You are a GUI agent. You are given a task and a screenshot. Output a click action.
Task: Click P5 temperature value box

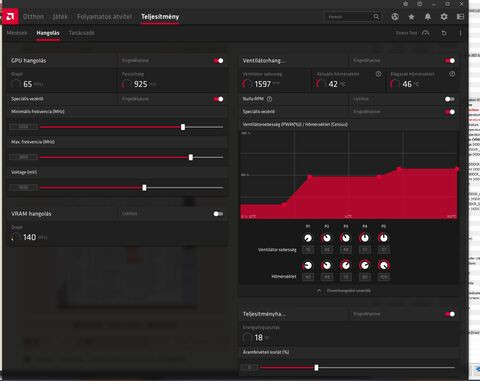(384, 277)
